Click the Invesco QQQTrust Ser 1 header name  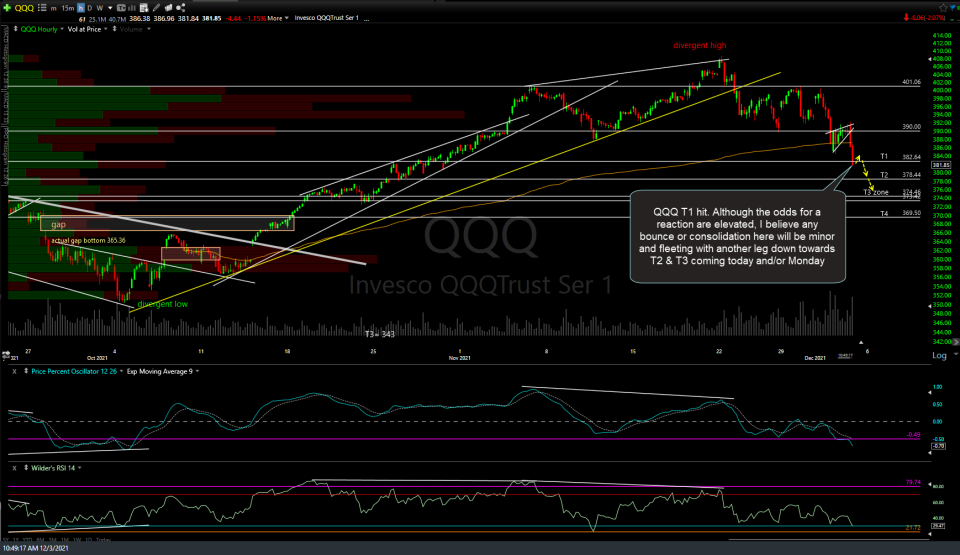(x=326, y=18)
